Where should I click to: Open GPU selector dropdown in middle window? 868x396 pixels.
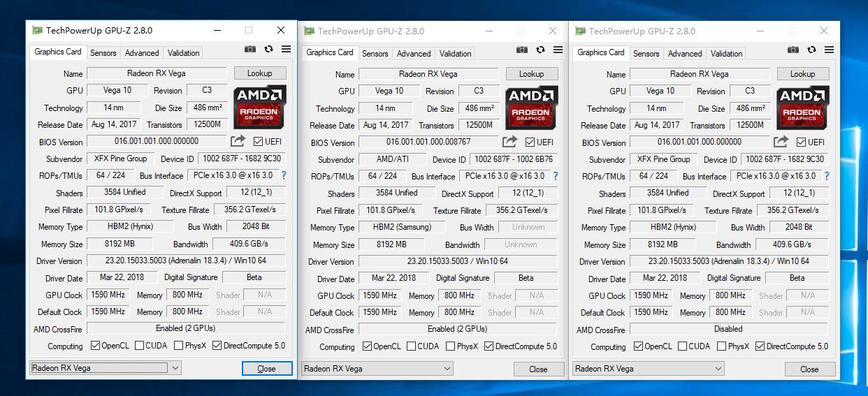click(377, 368)
